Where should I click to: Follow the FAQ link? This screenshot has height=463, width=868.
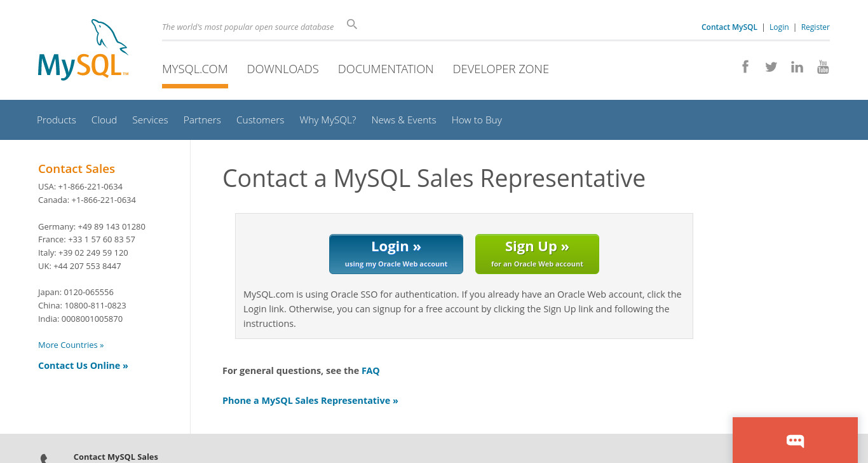[x=370, y=370]
